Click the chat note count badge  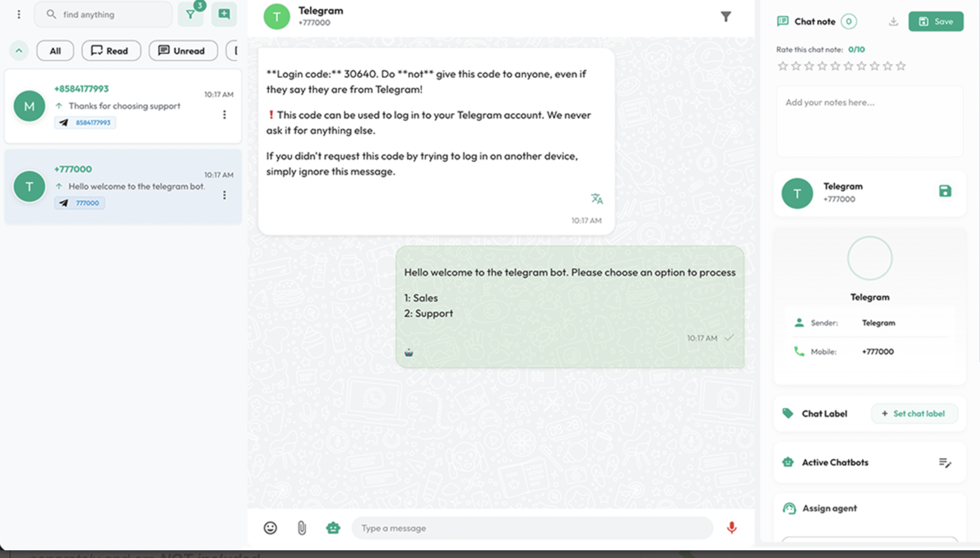coord(848,21)
